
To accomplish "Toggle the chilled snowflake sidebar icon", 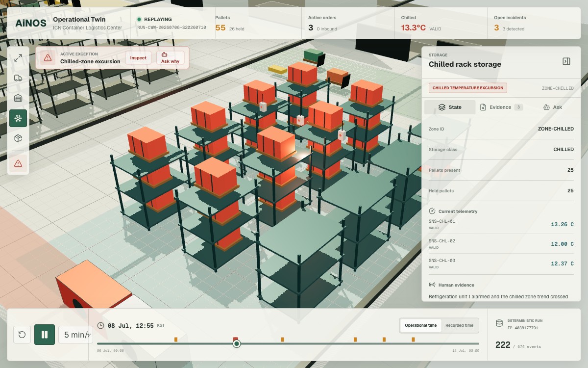I will [18, 118].
